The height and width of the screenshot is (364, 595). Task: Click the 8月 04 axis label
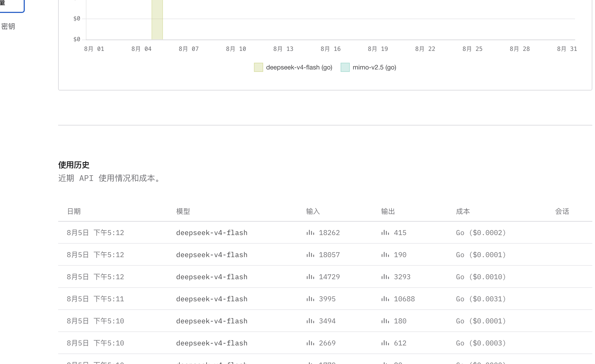tap(141, 49)
